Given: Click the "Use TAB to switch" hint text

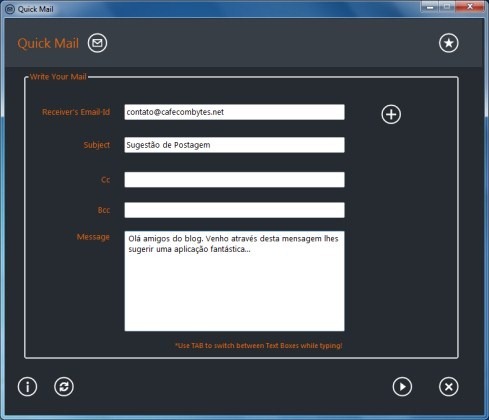Looking at the screenshot, I should [259, 346].
